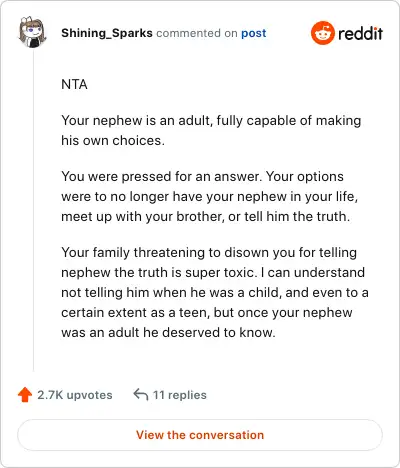Click the orange upvote arrow icon
The image size is (400, 468).
click(x=25, y=395)
